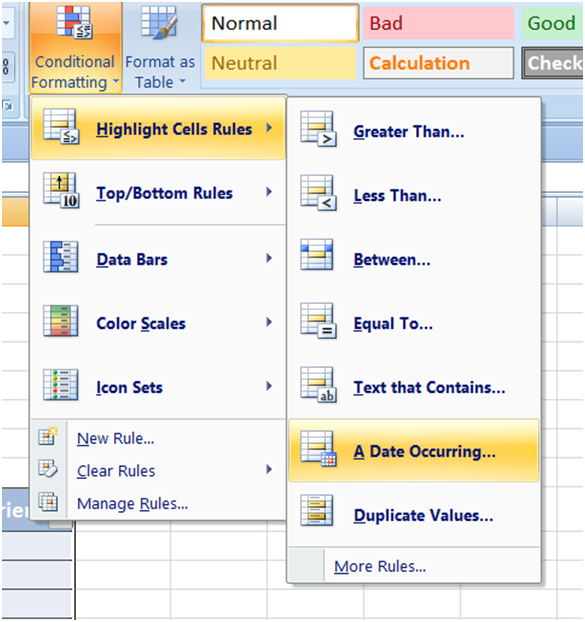Expand the Top/Bottom Rules submenu arrow
Viewport: 585px width, 622px height.
269,192
